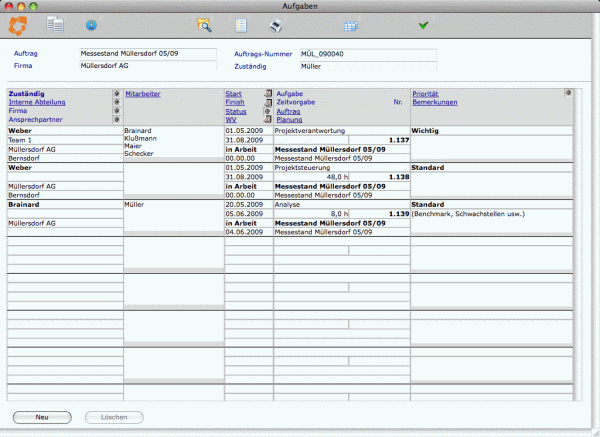
Task: Open the folder search magnifier icon
Action: click(x=204, y=25)
